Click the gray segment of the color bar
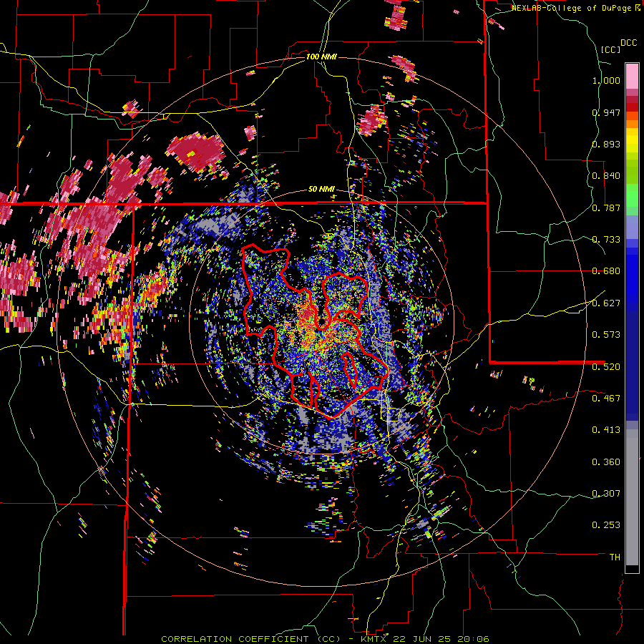644x644 pixels. click(632, 497)
